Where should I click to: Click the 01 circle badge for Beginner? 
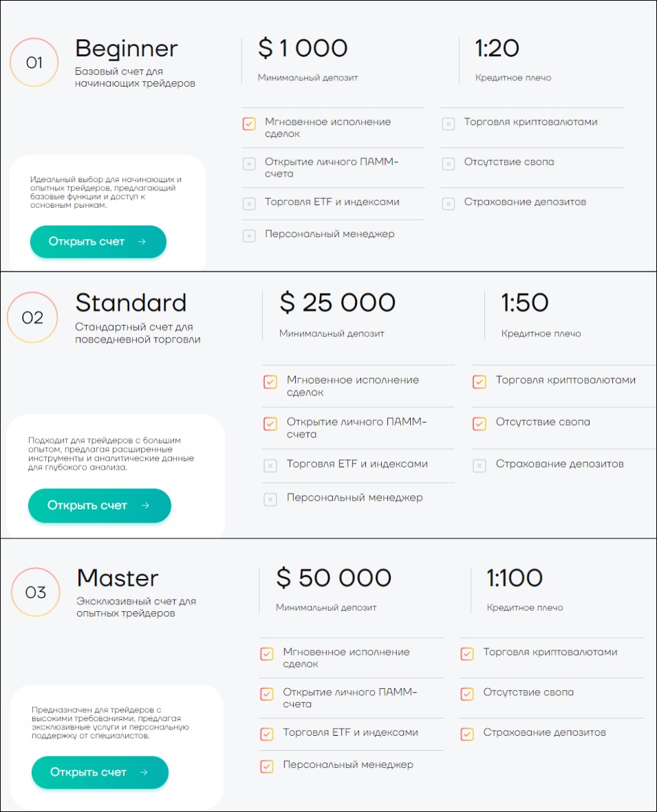pos(34,63)
